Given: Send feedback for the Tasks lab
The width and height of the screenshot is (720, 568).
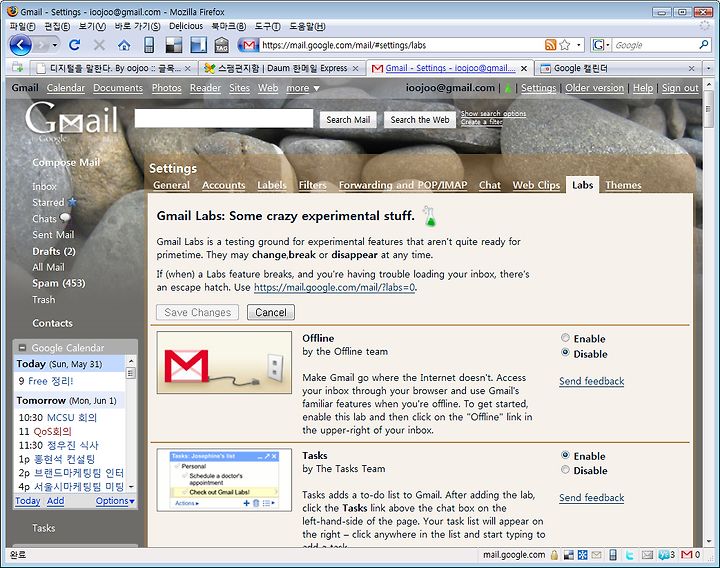Looking at the screenshot, I should click(x=591, y=497).
